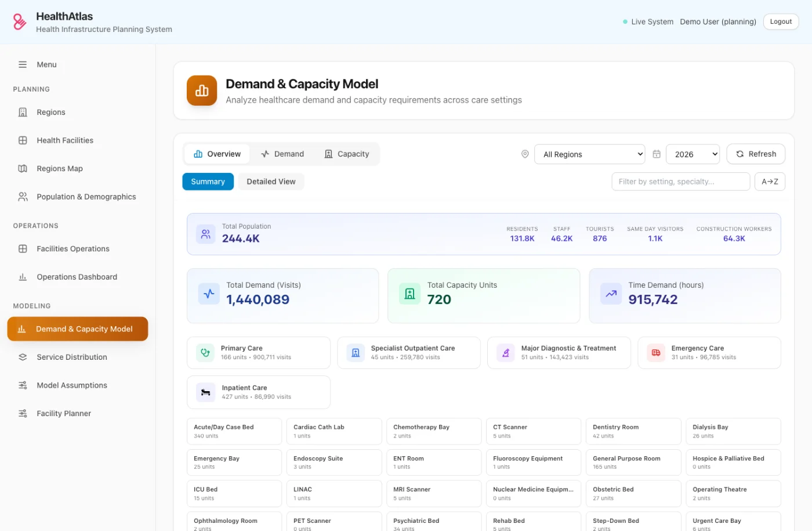Click the Dialysis Bay card
The width and height of the screenshot is (812, 531).
tap(733, 431)
